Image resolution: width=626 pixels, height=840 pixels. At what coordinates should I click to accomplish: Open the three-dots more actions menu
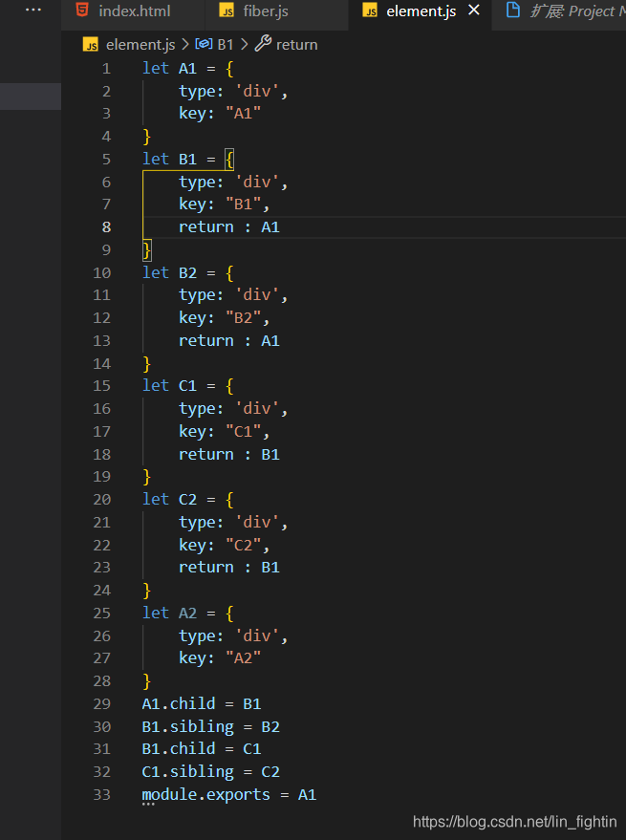point(33,11)
